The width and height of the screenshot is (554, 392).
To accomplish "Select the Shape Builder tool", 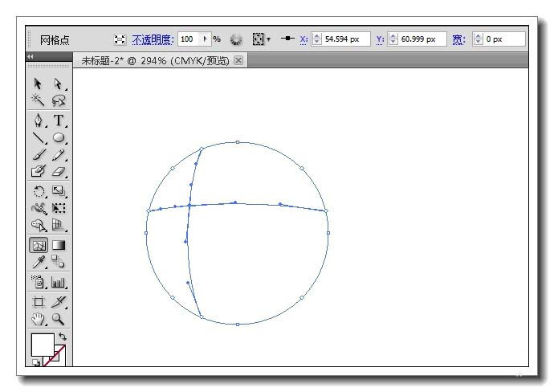I will (x=39, y=225).
